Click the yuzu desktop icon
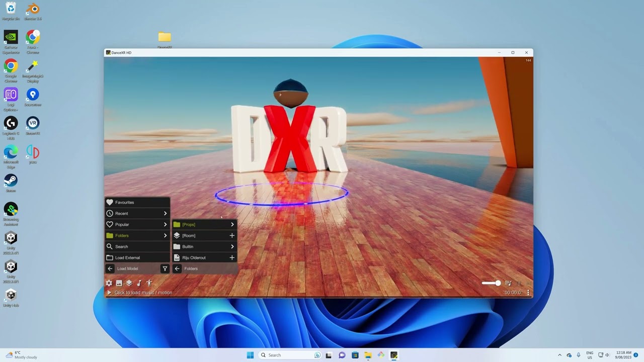The width and height of the screenshot is (644, 362). coord(33,154)
